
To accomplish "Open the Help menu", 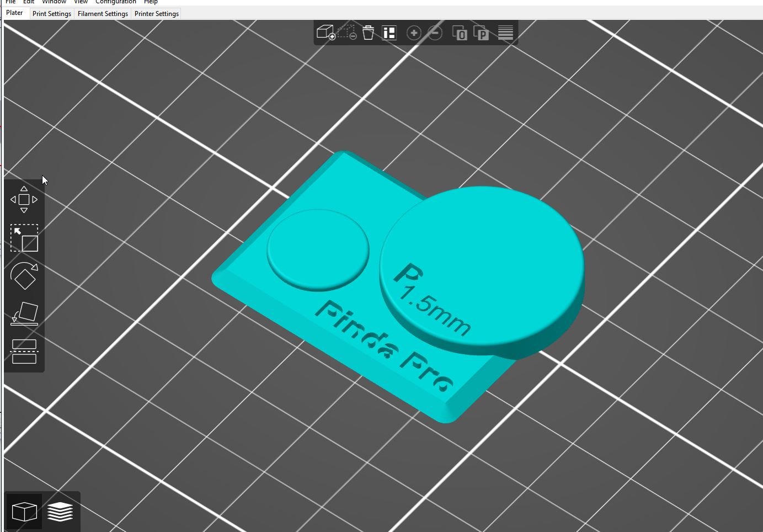I will [151, 2].
